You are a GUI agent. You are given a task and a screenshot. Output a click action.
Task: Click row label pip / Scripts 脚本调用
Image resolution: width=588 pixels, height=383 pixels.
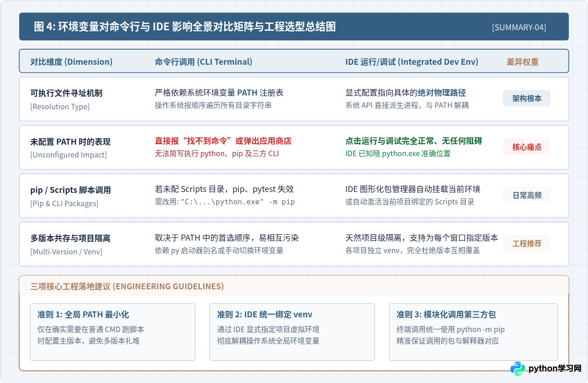pos(70,190)
